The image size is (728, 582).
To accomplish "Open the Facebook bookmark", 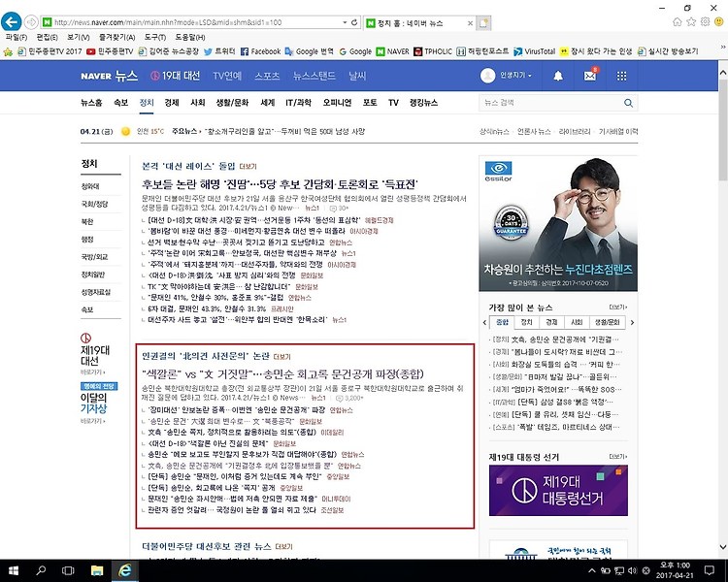I will [x=260, y=51].
